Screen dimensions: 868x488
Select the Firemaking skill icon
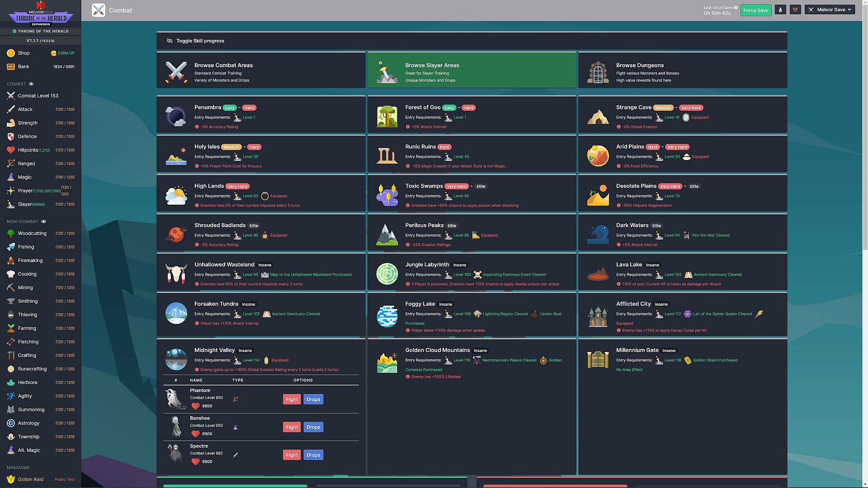(11, 261)
